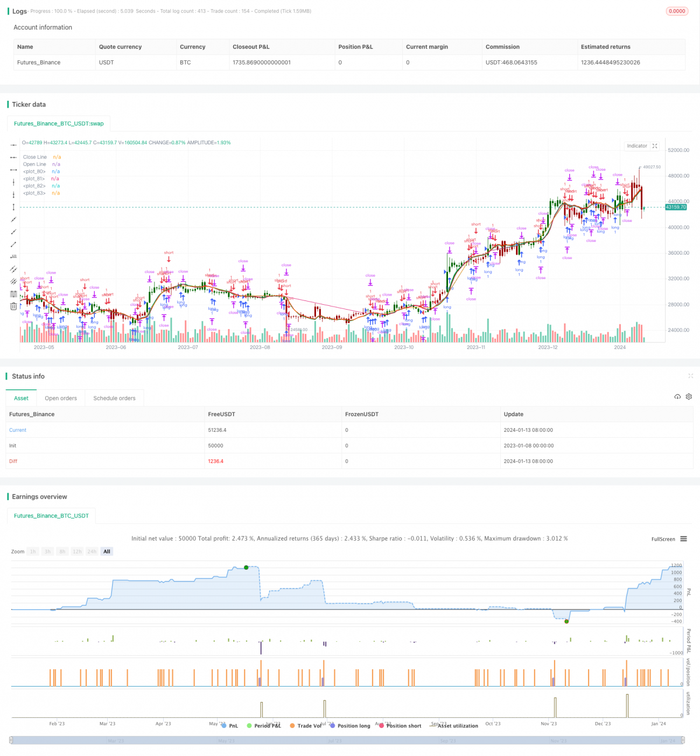
Task: Open the Indicator dropdown on the chart
Action: click(x=636, y=146)
